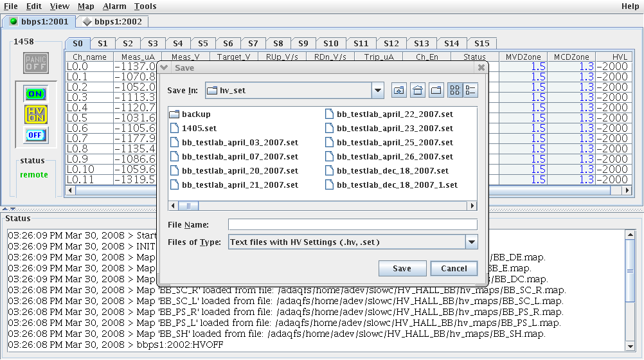644x360 pixels.
Task: Go to Home directory icon
Action: click(418, 91)
